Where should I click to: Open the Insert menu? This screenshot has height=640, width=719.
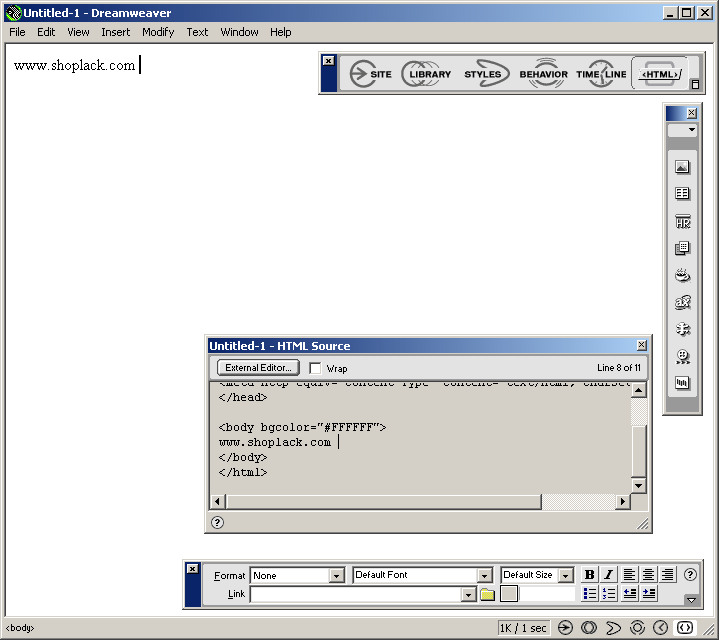[x=116, y=32]
